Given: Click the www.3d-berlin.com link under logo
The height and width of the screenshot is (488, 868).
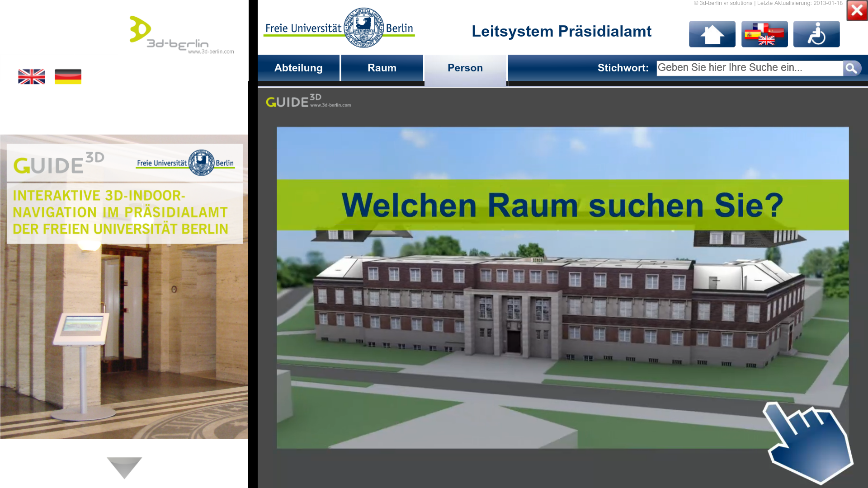Looking at the screenshot, I should (211, 52).
